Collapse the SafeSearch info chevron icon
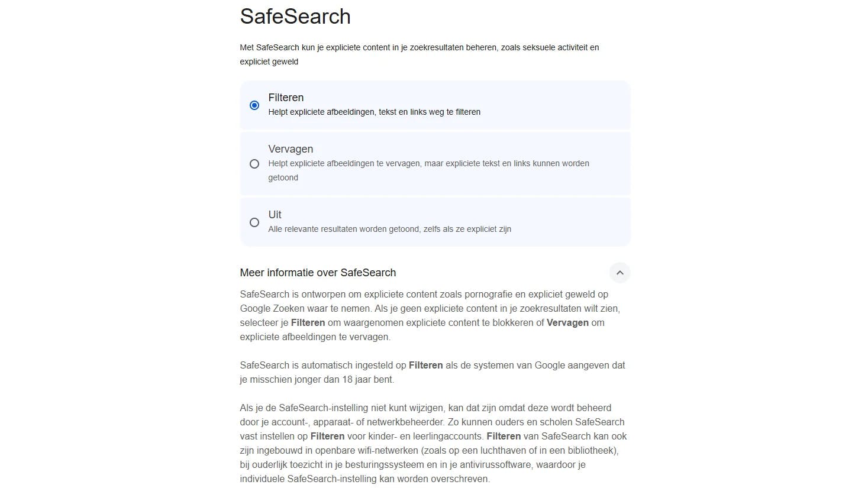 (619, 273)
